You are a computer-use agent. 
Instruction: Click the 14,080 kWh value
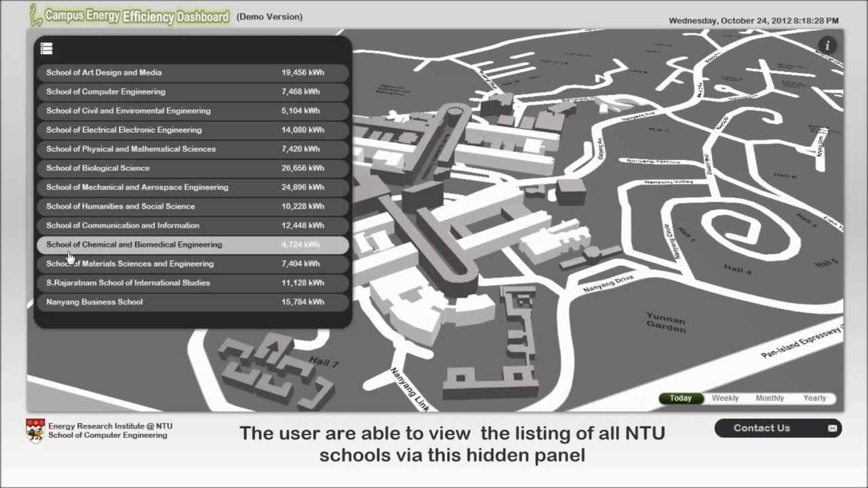(x=302, y=129)
